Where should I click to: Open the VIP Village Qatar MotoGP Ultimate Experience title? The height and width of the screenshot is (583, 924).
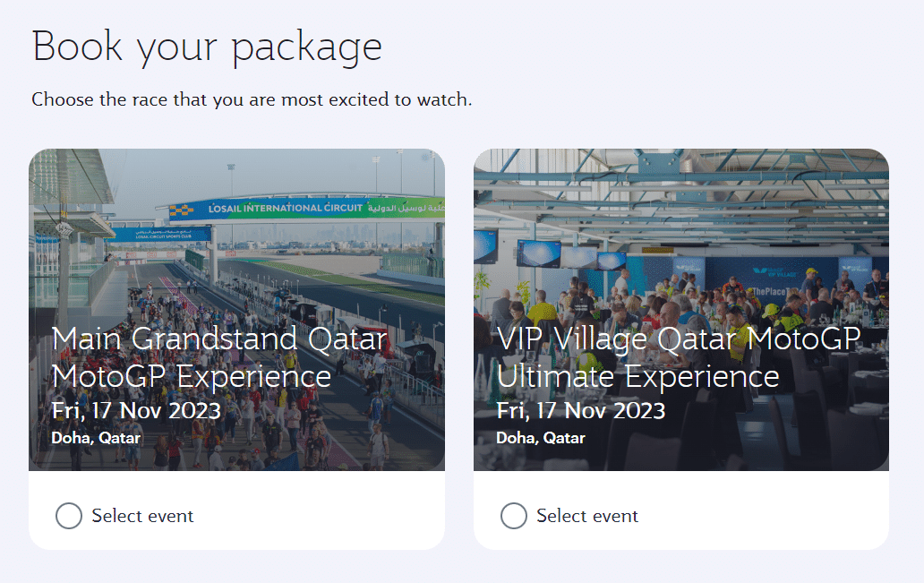(678, 356)
